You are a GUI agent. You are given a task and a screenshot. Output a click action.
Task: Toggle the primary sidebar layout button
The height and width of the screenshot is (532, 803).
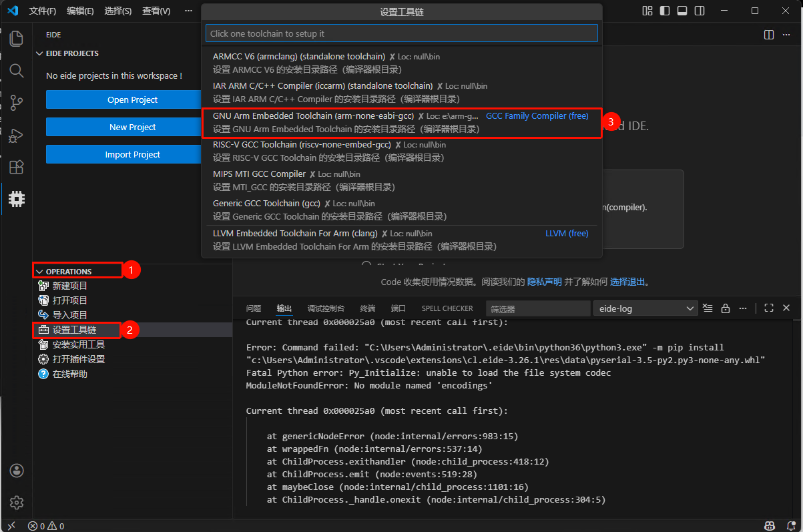(664, 11)
